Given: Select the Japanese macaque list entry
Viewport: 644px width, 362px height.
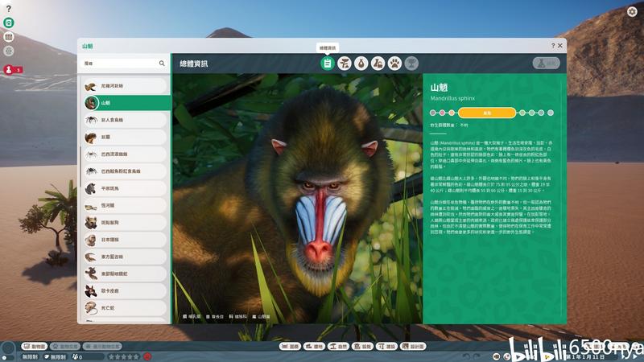Looking at the screenshot, I should click(x=126, y=240).
